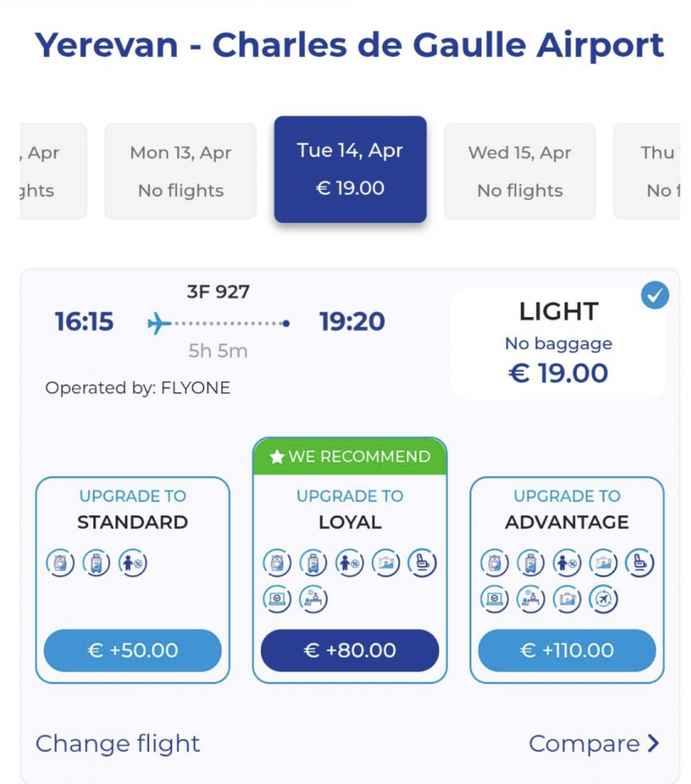This screenshot has height=784, width=691.
Task: Click the airplane circle icon under Advantage
Action: tap(604, 599)
